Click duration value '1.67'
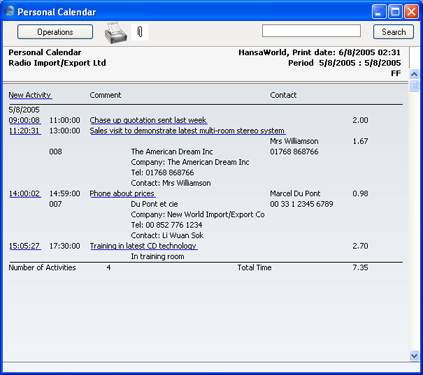423x375 pixels. pyautogui.click(x=360, y=141)
